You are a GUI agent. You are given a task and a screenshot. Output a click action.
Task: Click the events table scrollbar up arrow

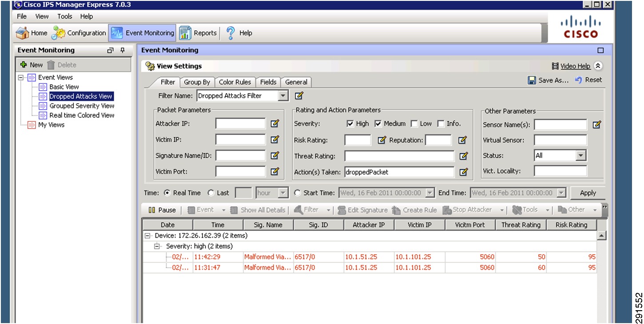(x=601, y=236)
